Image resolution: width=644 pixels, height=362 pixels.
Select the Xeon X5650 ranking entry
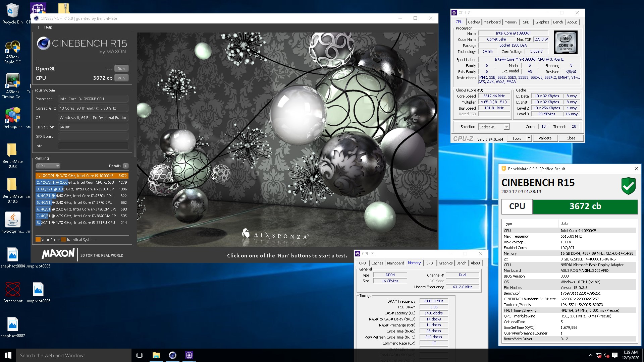tap(82, 182)
